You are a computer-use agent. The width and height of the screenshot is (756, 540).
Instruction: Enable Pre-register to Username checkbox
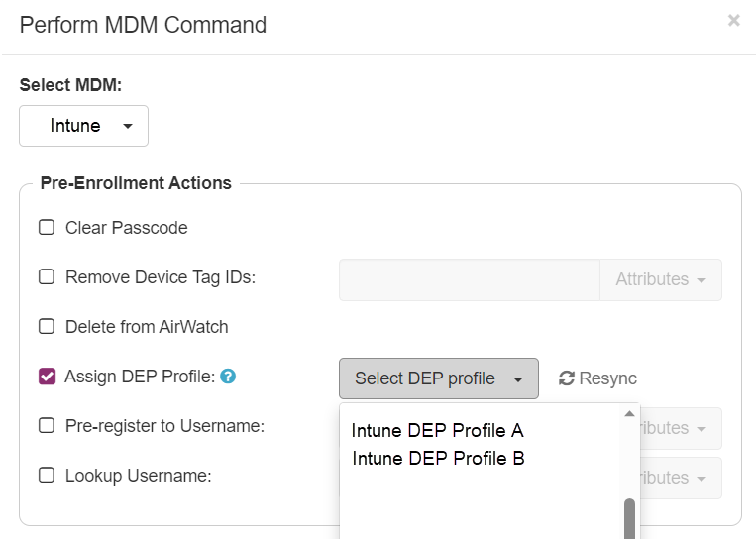(x=47, y=426)
